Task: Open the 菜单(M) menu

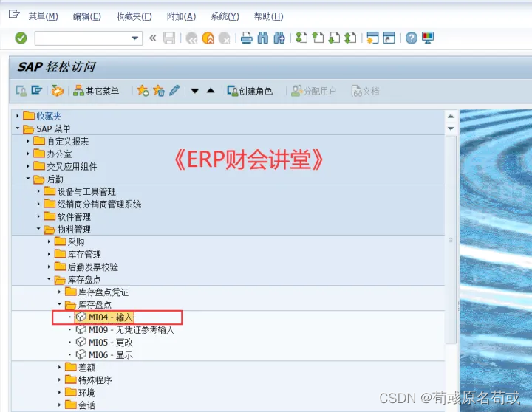Action: coord(43,16)
